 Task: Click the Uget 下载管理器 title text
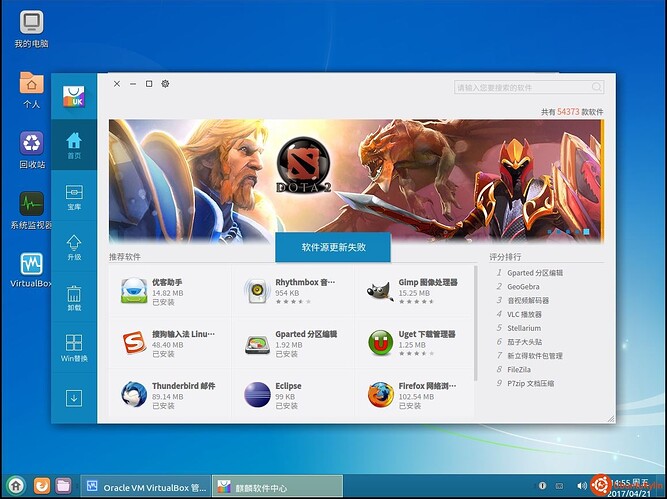[x=427, y=334]
